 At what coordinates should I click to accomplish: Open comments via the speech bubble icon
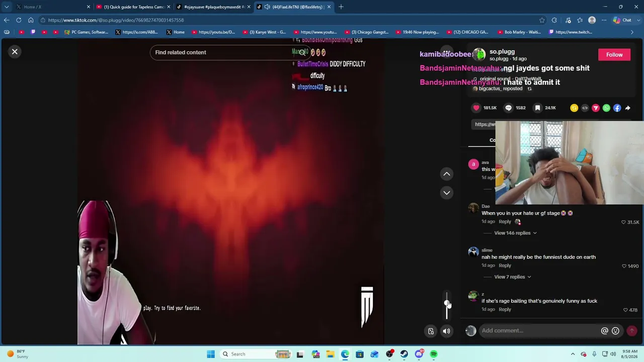click(x=508, y=108)
